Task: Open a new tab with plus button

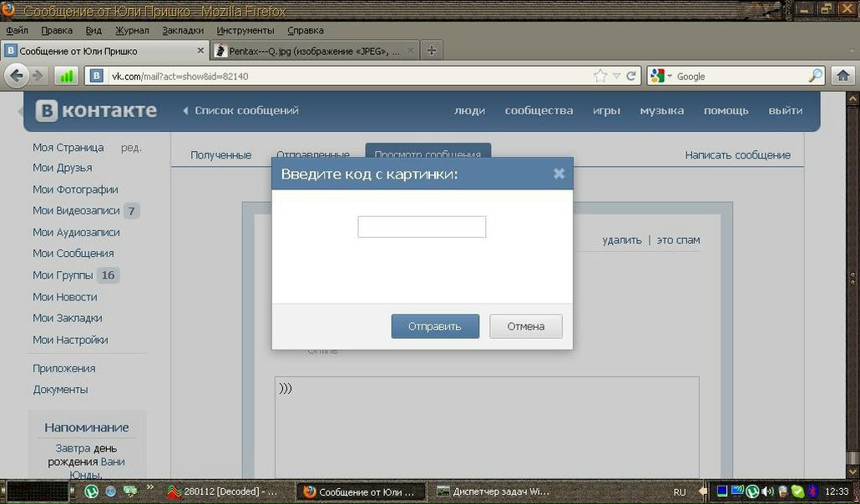Action: click(x=431, y=51)
